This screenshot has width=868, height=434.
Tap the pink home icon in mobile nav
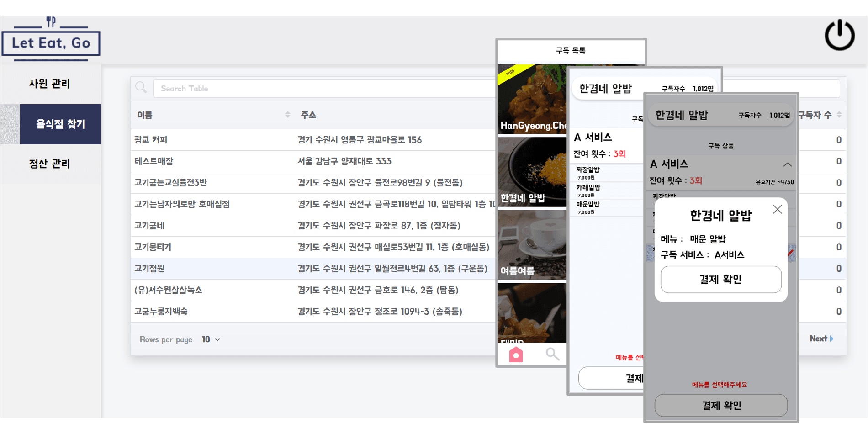[516, 355]
